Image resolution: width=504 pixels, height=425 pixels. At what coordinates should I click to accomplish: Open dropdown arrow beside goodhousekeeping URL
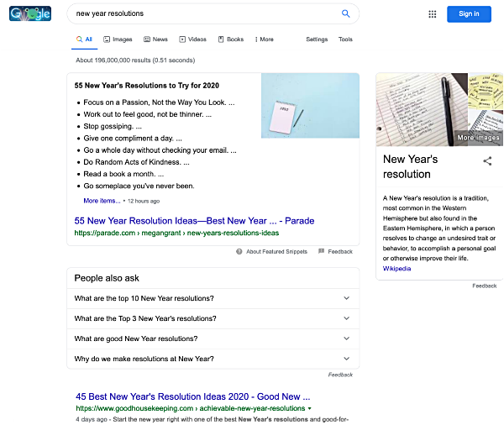[310, 408]
